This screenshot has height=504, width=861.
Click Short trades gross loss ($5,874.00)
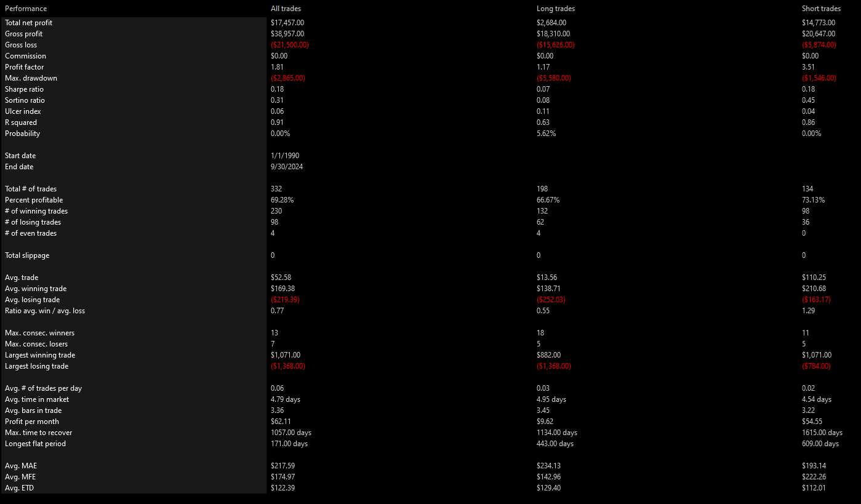click(819, 45)
